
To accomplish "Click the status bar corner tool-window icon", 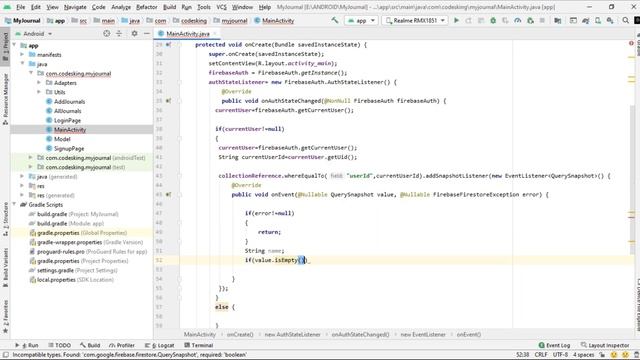I will tap(5, 355).
